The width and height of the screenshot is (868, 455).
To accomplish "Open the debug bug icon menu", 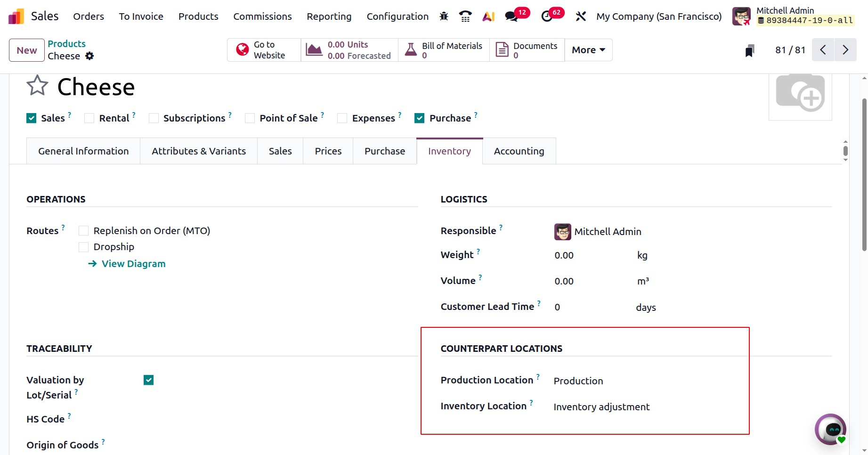I will point(444,16).
